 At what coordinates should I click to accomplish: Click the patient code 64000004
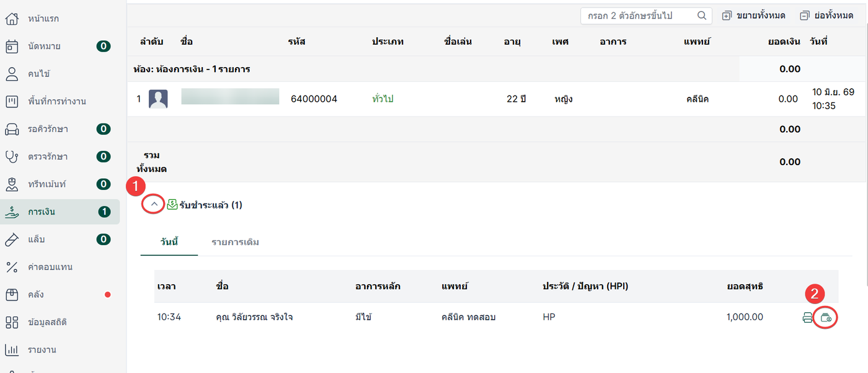[x=314, y=99]
